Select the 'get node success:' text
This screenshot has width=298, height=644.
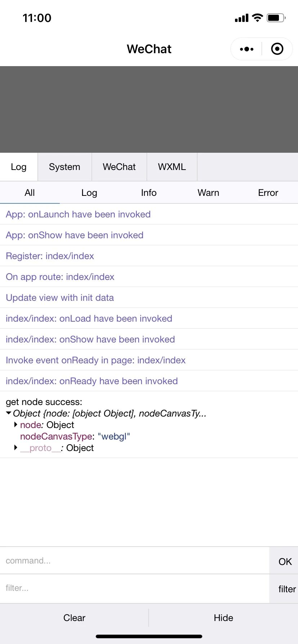point(44,402)
